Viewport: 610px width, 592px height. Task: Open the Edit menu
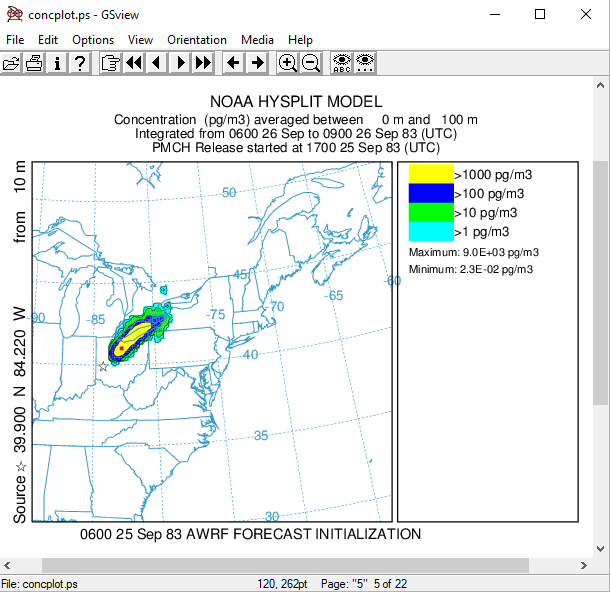click(x=48, y=40)
